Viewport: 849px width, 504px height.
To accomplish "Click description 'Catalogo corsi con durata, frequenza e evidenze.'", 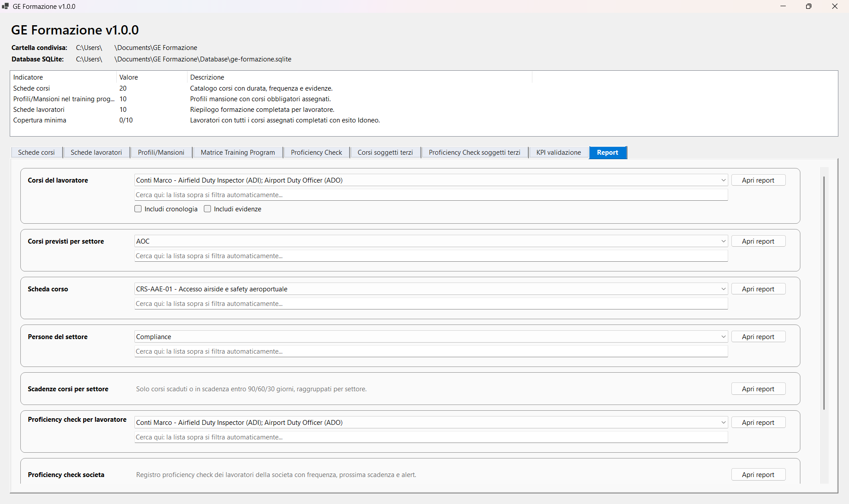I will click(x=261, y=88).
